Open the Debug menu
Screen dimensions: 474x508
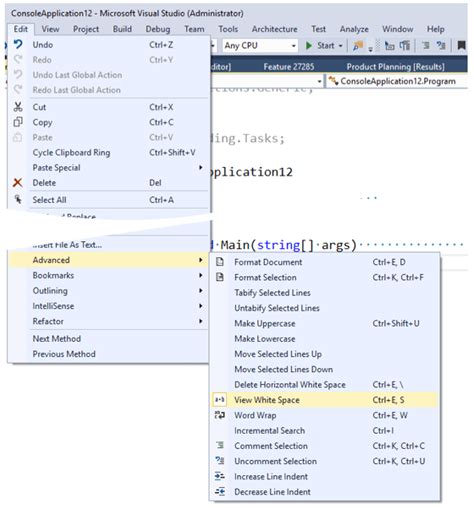click(x=158, y=29)
